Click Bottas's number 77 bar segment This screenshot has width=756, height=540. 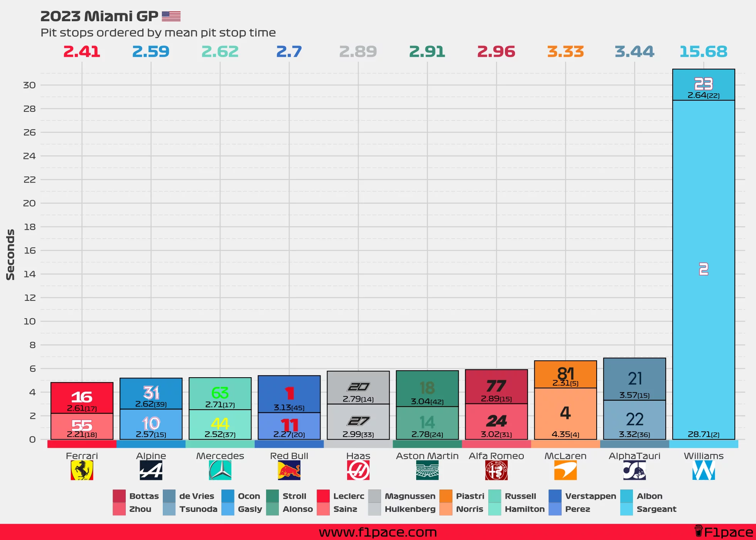[x=496, y=386]
